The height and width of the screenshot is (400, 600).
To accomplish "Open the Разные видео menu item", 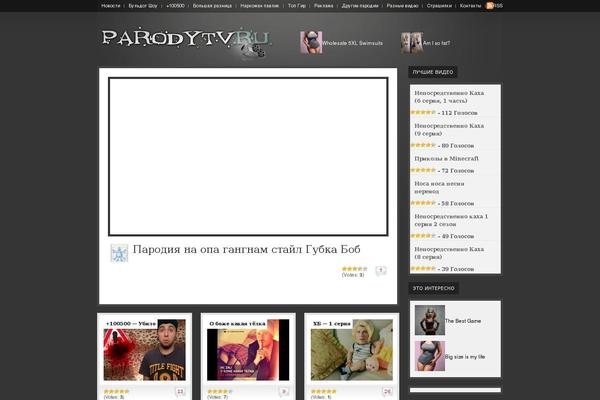I will tap(403, 6).
